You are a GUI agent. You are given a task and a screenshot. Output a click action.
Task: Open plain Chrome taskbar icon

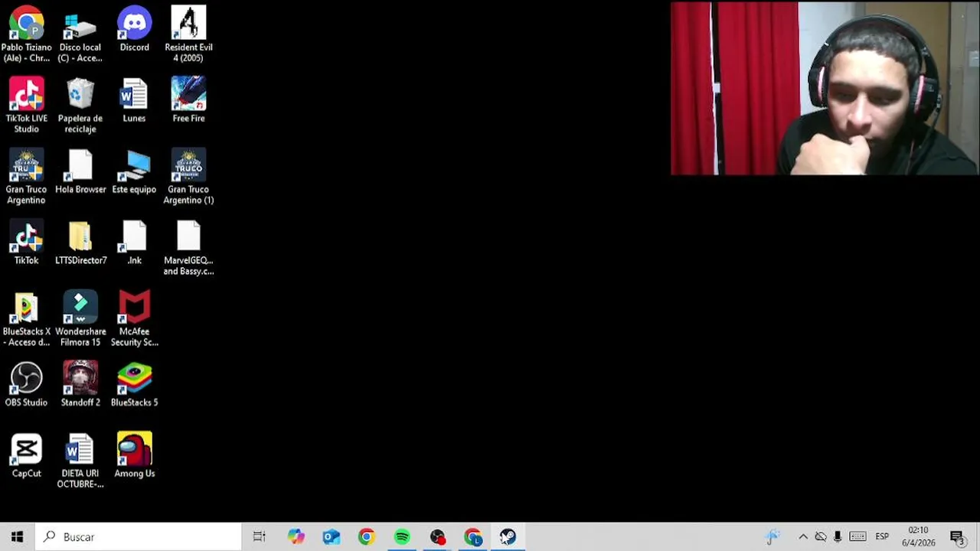pos(366,536)
